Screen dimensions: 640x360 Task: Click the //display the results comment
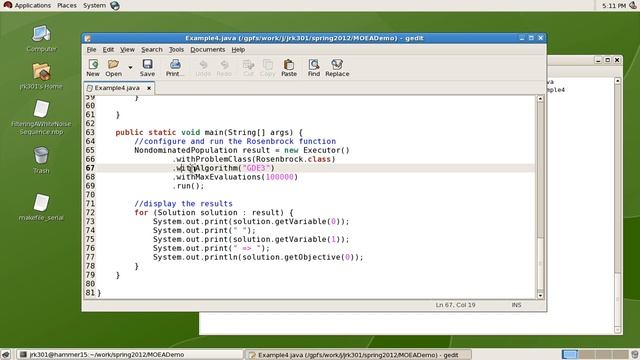tap(183, 203)
